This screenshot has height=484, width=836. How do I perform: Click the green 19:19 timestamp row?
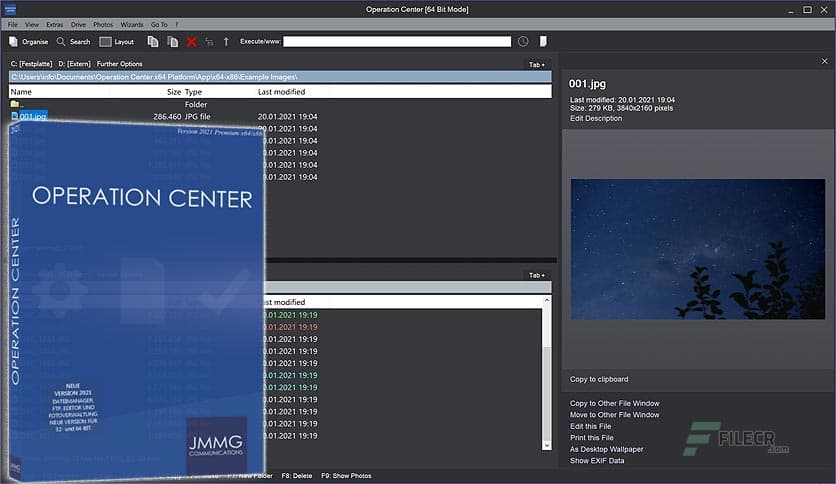click(291, 315)
